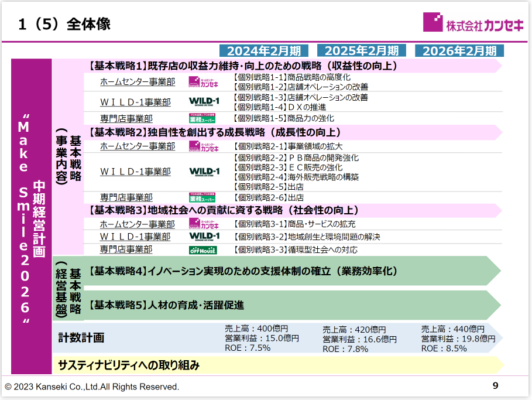The width and height of the screenshot is (532, 400).
Task: Switch to the 2026年2月期 column header
Action: pos(459,50)
